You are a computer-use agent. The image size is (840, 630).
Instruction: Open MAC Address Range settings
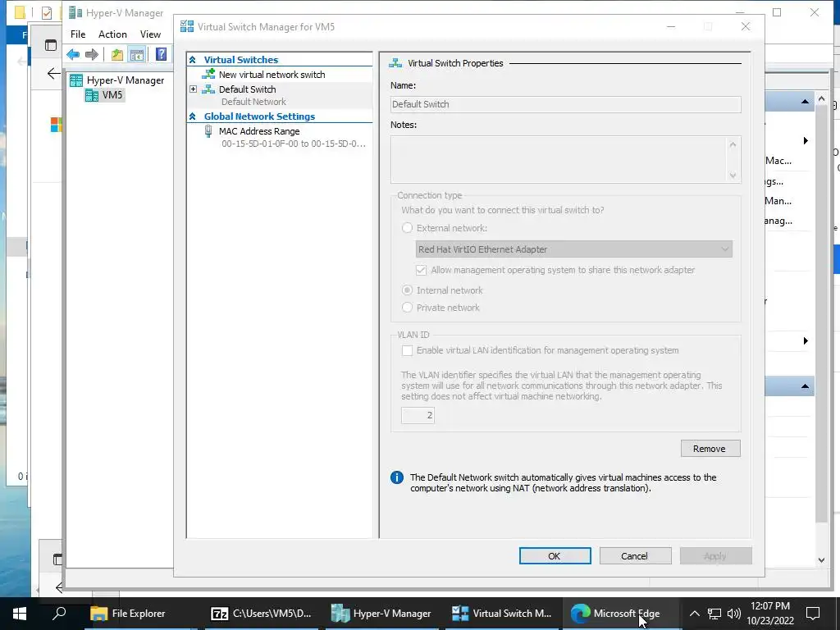259,131
